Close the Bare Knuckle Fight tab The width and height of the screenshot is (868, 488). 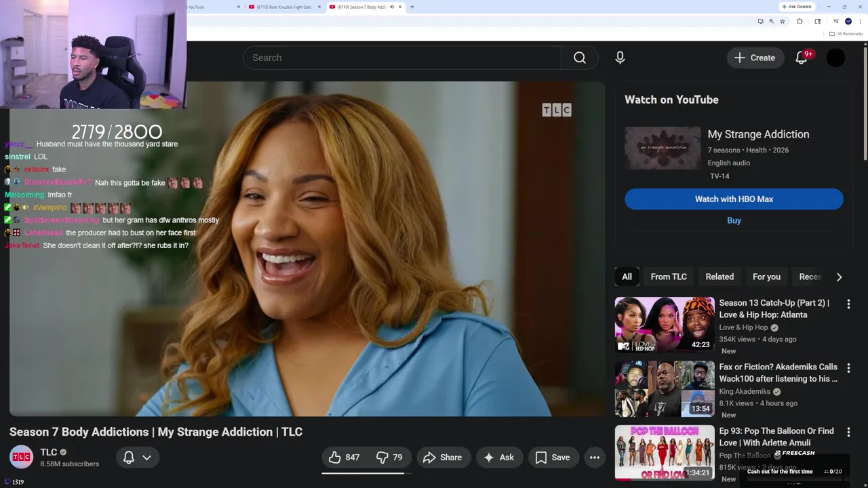[319, 7]
